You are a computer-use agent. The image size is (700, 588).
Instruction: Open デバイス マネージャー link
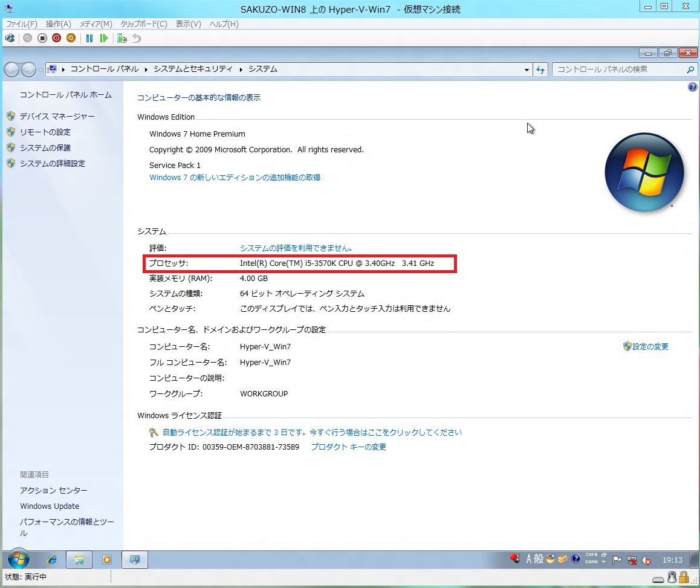[57, 116]
